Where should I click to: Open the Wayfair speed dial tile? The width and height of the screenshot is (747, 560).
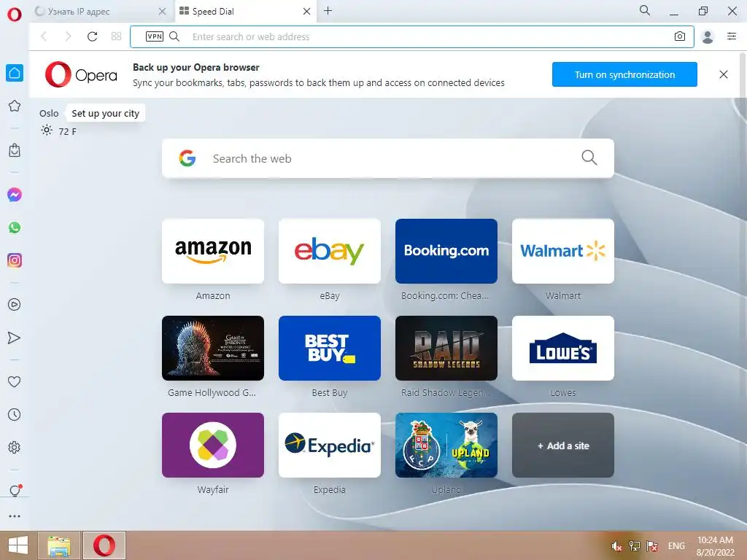tap(213, 446)
